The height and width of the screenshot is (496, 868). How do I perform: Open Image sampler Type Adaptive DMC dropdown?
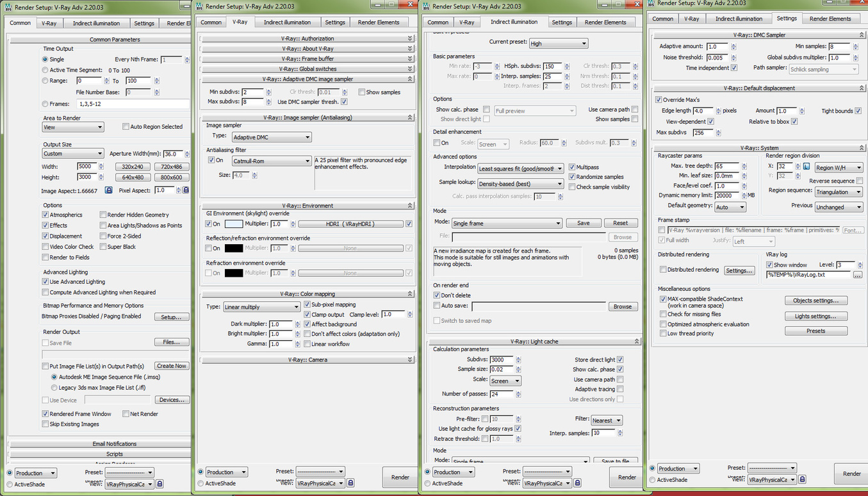click(271, 137)
